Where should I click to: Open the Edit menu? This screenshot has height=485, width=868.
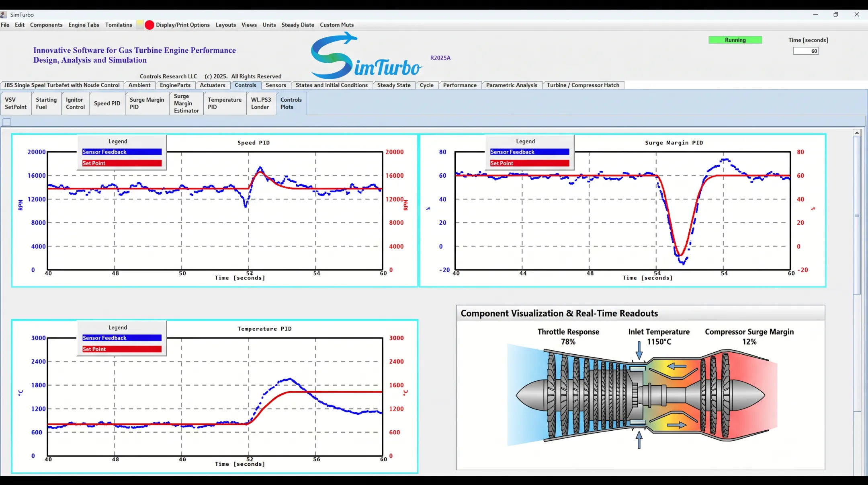pos(20,25)
